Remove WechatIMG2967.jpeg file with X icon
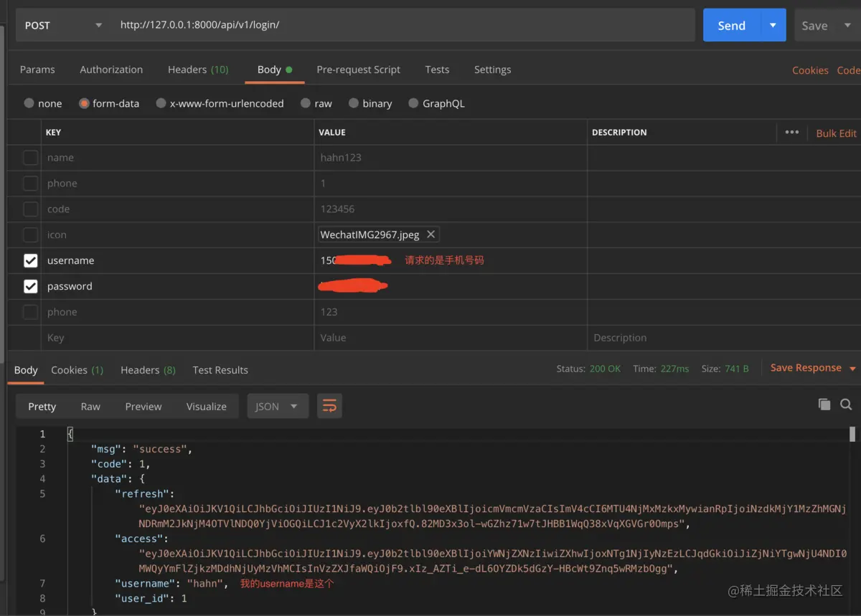This screenshot has height=616, width=861. click(x=430, y=234)
